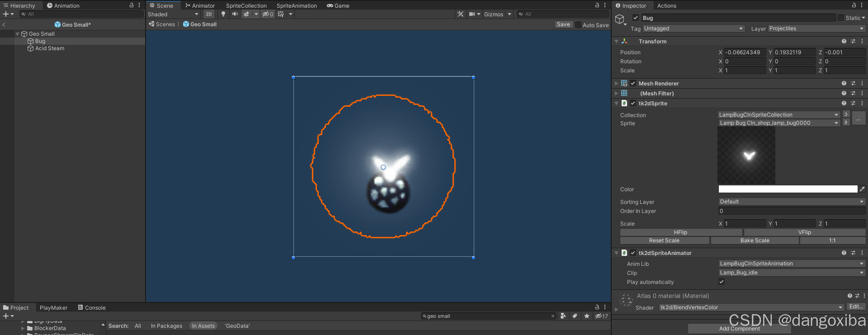868x335 pixels.
Task: Disable the Mesh Renderer component checkbox
Action: tap(633, 83)
